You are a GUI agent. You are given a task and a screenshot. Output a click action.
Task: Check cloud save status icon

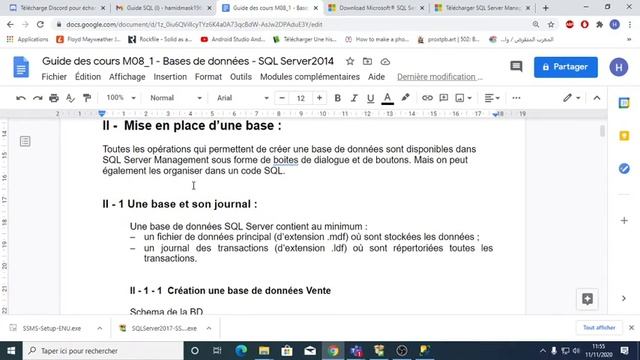[x=385, y=62]
